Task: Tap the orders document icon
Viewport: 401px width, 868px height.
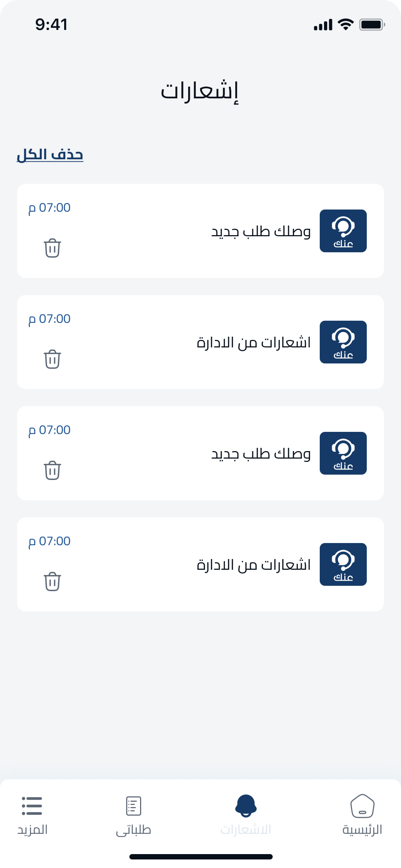Action: click(x=134, y=806)
